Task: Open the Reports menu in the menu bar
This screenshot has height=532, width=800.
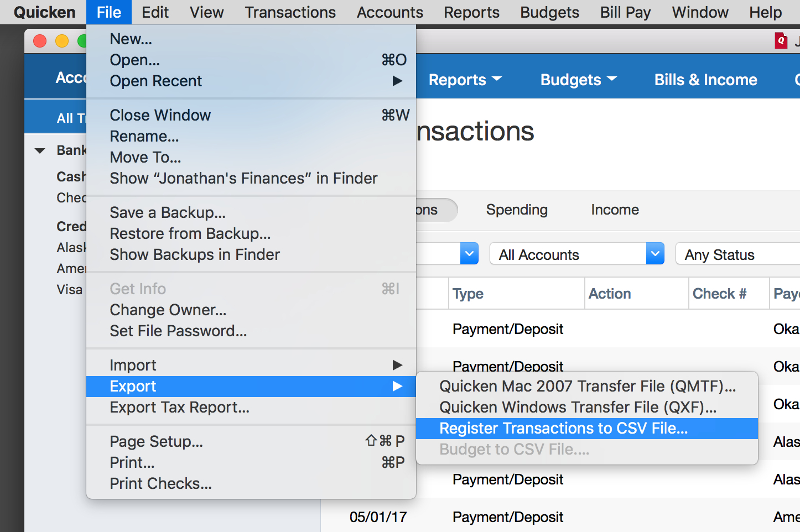Action: pos(472,12)
